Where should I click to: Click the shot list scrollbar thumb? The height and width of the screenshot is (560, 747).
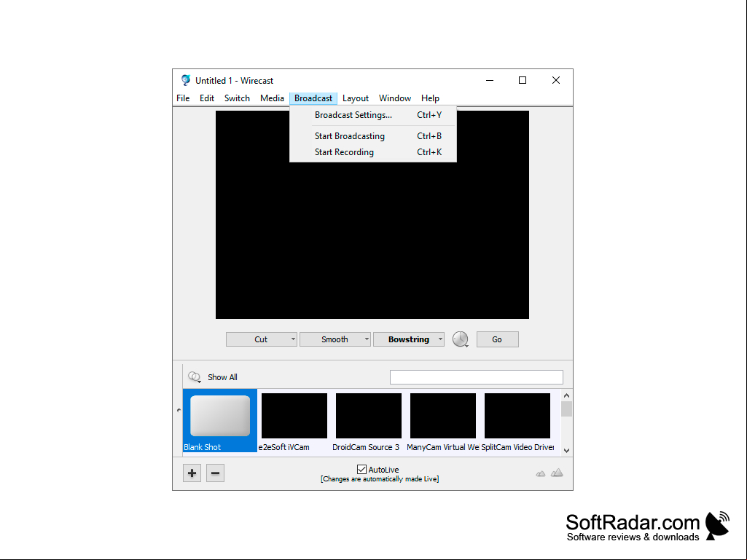coord(566,409)
